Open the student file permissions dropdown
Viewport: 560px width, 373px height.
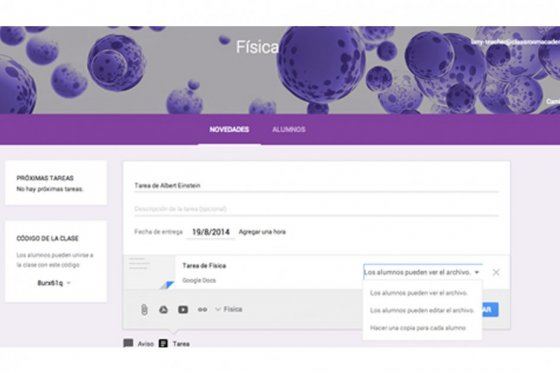(422, 272)
